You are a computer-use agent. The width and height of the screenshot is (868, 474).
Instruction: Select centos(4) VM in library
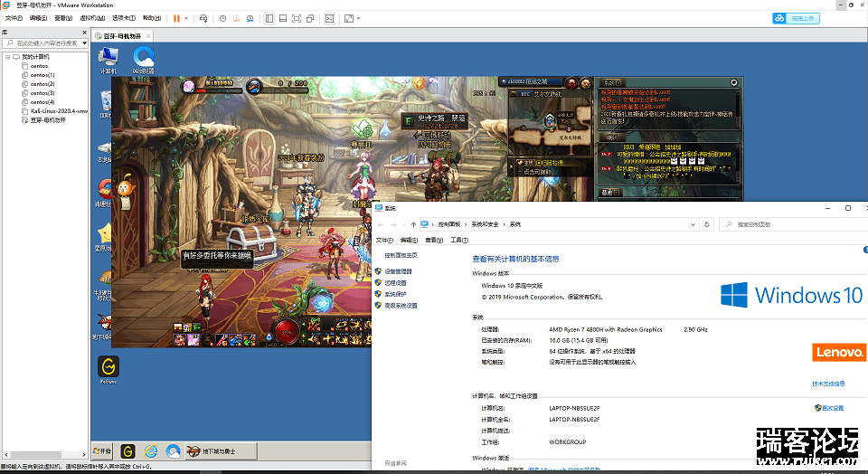click(42, 102)
